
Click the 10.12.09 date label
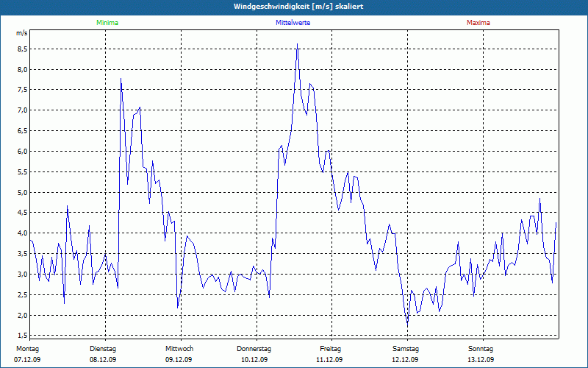click(254, 360)
